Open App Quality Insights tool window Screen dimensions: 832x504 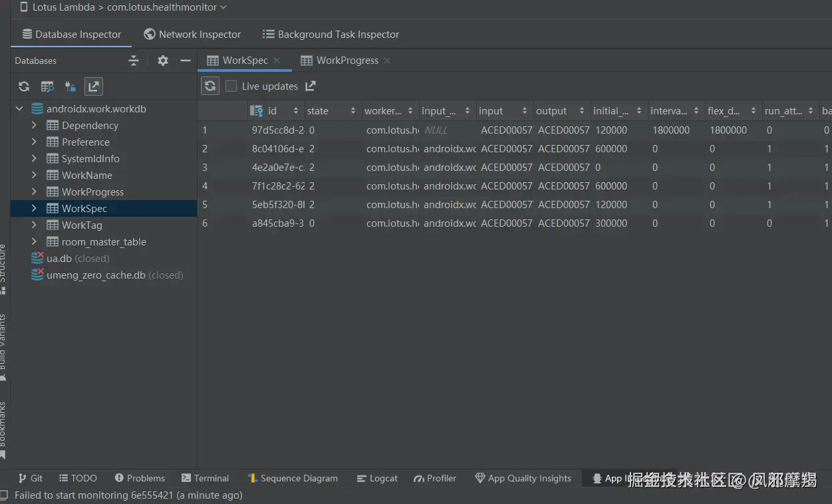523,478
